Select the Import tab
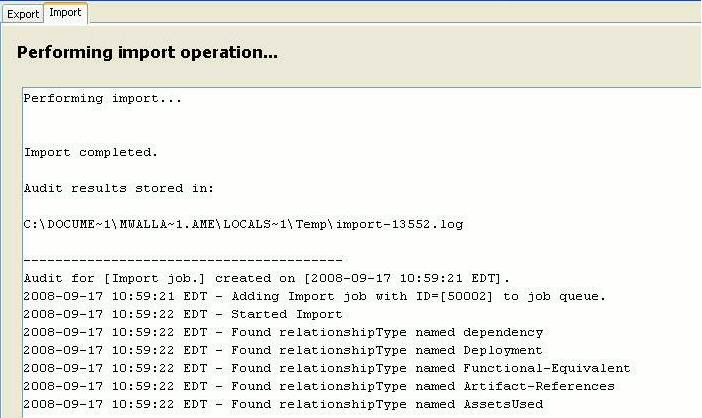702x418 pixels. pos(65,13)
